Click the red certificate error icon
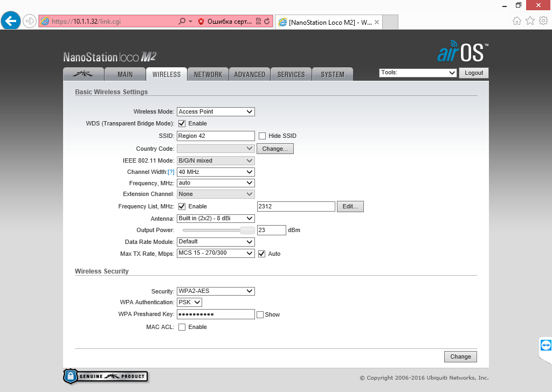 coord(201,22)
